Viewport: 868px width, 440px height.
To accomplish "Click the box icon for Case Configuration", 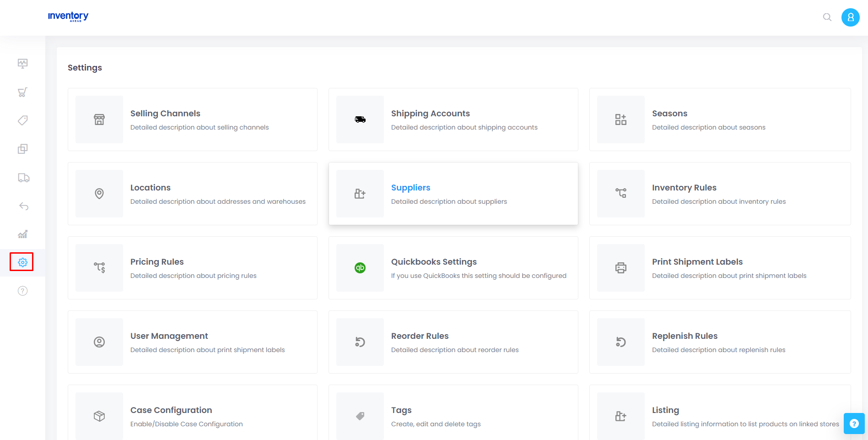I will point(99,416).
